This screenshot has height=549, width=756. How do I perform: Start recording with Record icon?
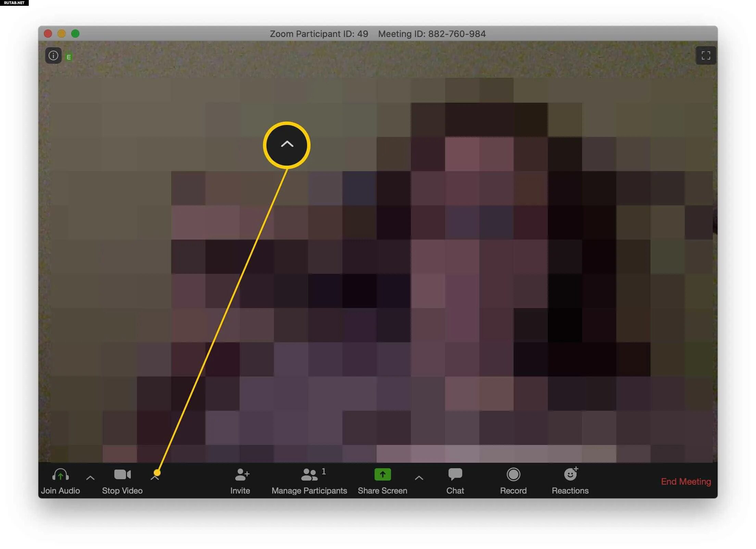click(513, 475)
